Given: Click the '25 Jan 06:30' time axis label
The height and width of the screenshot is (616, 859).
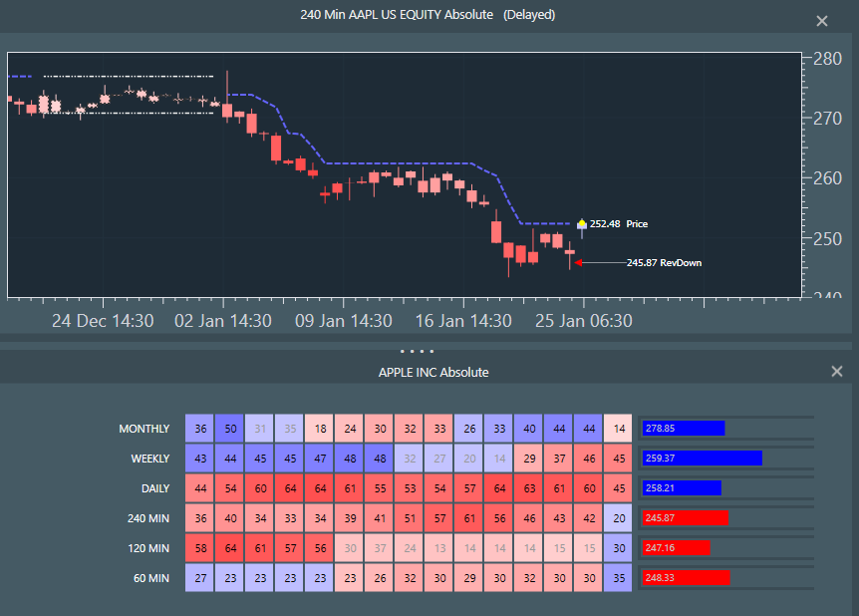Looking at the screenshot, I should 583,321.
